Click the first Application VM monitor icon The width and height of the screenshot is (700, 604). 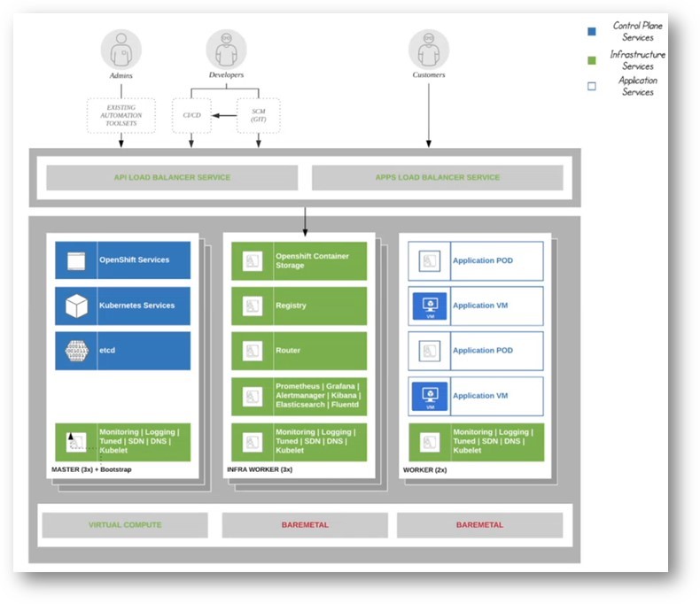coord(430,306)
